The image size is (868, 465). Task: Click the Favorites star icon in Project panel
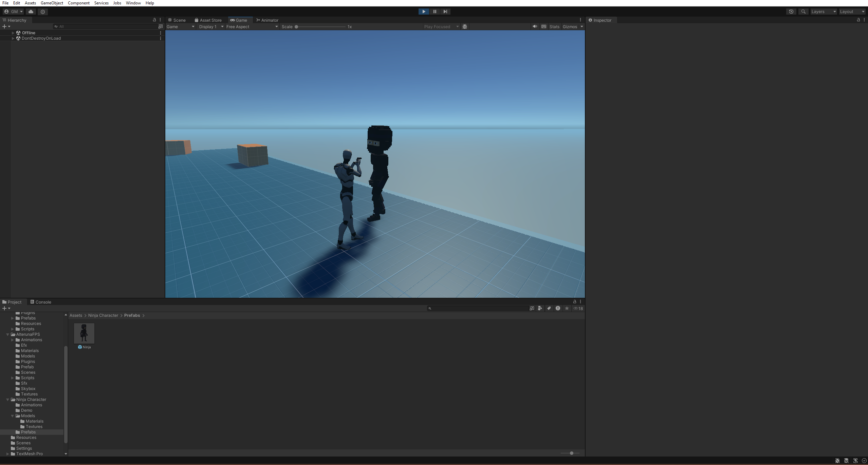(567, 308)
